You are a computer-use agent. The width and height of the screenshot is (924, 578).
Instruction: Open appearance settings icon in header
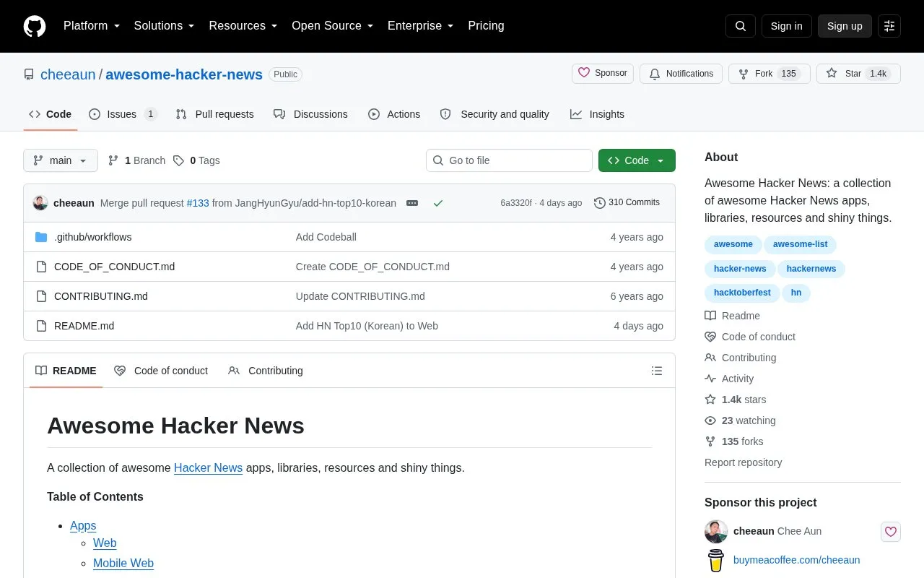click(x=889, y=26)
